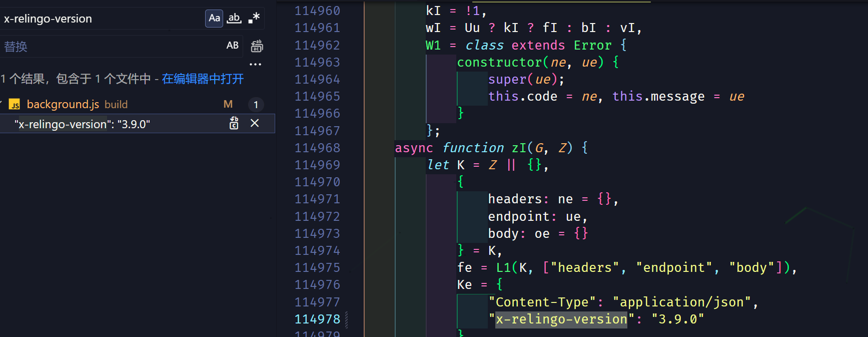Collapse the background.js result group
The height and width of the screenshot is (337, 868).
(x=2, y=104)
